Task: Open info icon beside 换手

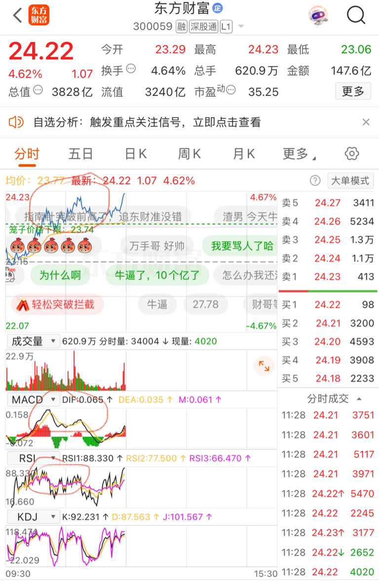Action: click(131, 69)
